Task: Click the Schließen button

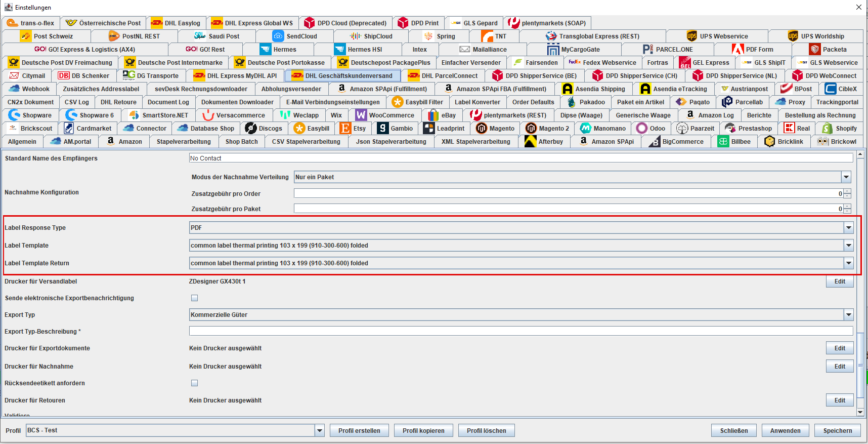Action: click(x=734, y=431)
